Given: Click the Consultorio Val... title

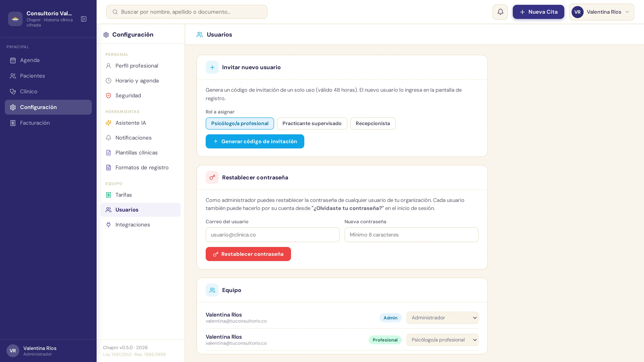Looking at the screenshot, I should pos(49,13).
